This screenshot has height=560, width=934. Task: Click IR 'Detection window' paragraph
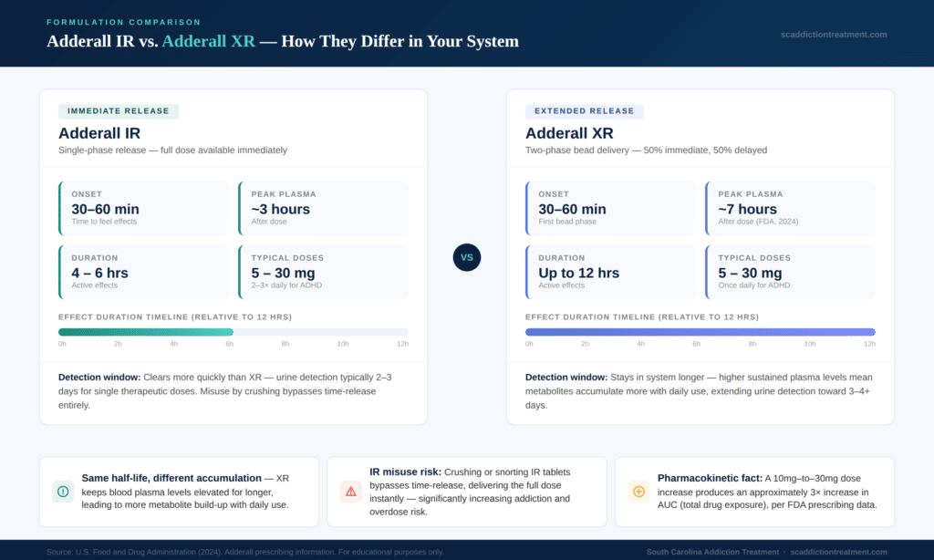226,391
